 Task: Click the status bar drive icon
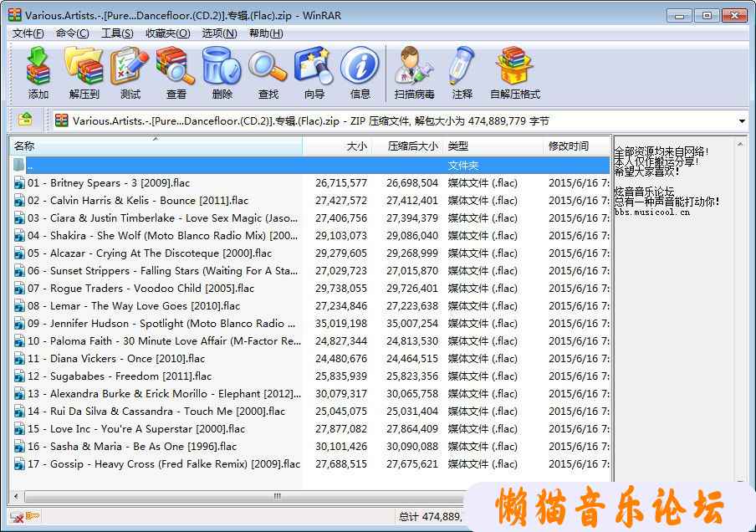(17, 517)
